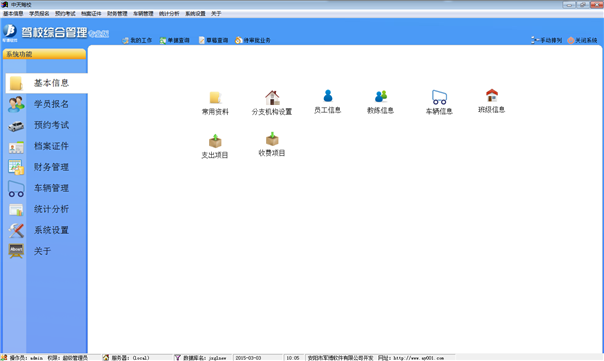The image size is (604, 361).
Task: Open the 教练信息 icon
Action: [381, 96]
